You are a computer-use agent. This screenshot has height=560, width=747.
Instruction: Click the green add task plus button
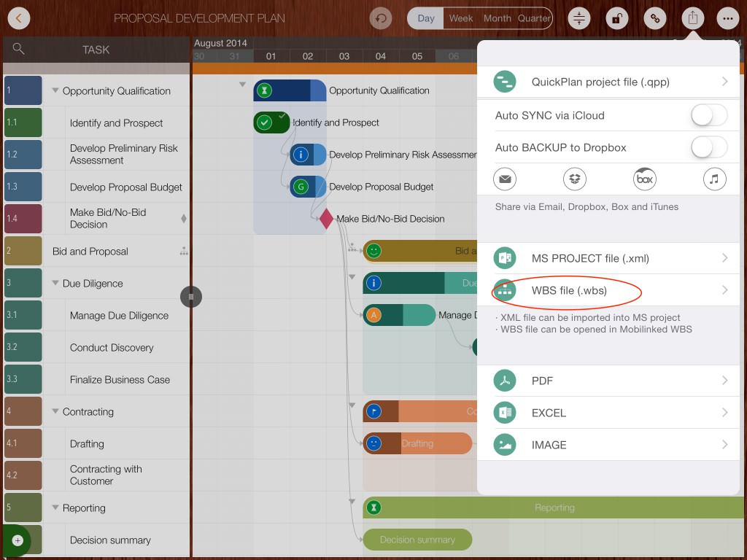click(18, 540)
